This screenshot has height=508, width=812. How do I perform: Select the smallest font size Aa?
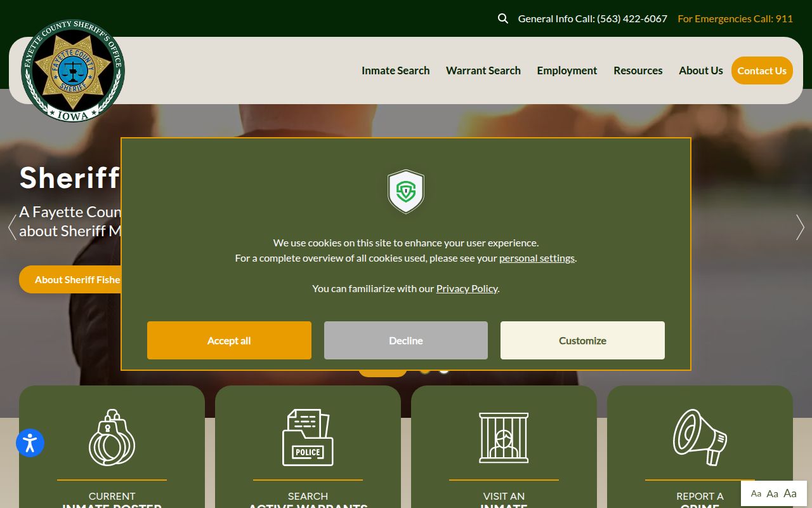[756, 493]
